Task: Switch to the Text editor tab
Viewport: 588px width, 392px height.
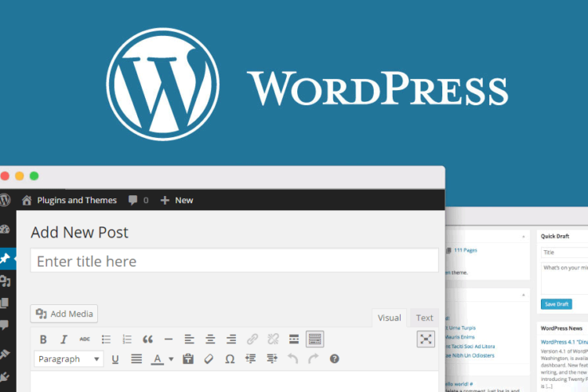Action: (424, 318)
